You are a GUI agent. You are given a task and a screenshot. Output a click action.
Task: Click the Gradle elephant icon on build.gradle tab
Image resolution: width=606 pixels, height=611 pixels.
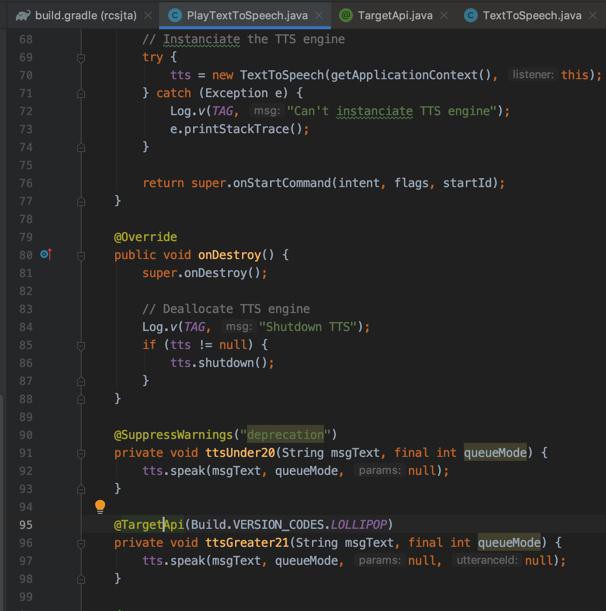(x=23, y=15)
